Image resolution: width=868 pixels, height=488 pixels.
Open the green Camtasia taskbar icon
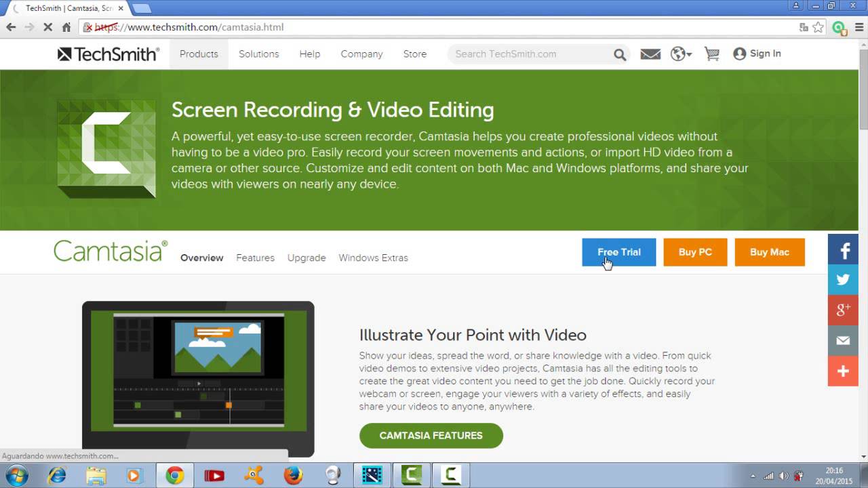tap(412, 476)
